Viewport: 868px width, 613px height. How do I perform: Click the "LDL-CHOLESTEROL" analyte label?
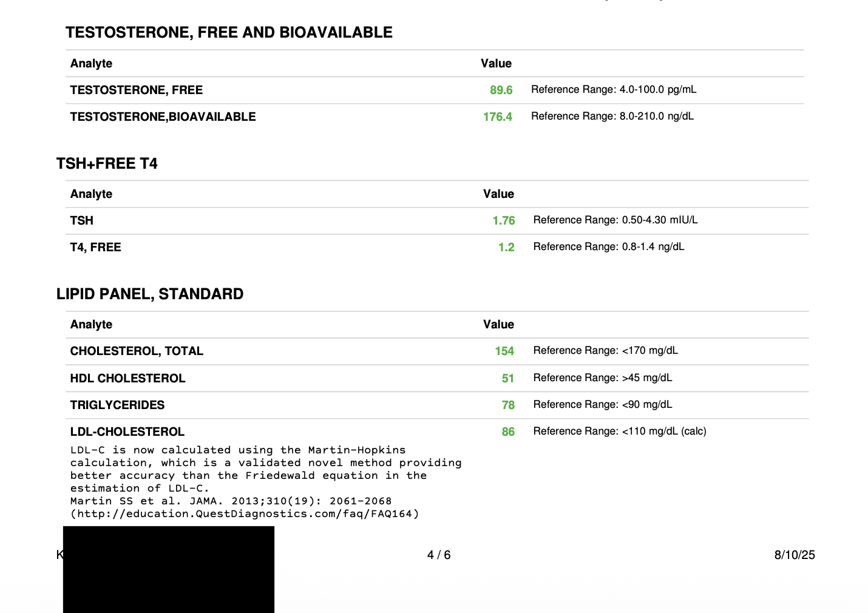(127, 432)
